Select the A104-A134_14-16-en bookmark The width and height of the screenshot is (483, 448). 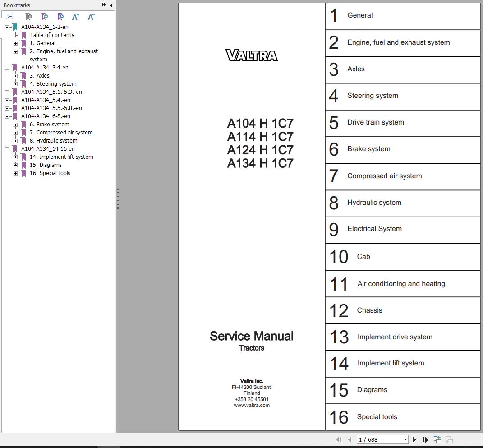click(48, 148)
